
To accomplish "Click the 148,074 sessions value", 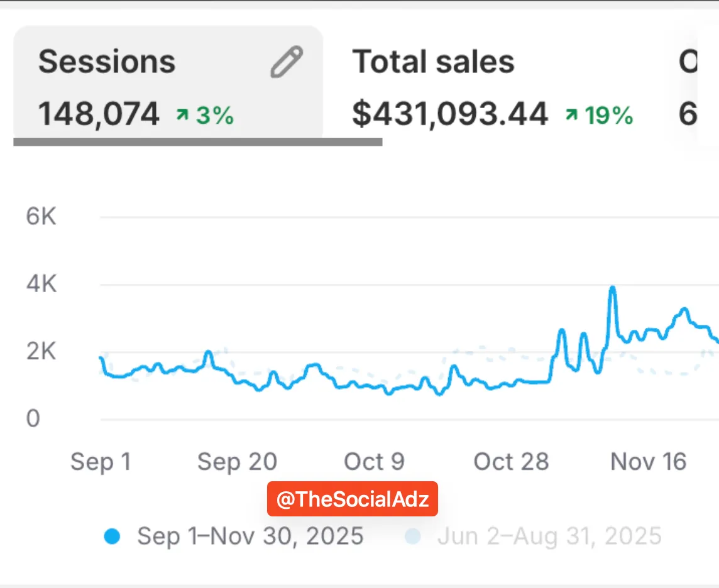I will (99, 114).
